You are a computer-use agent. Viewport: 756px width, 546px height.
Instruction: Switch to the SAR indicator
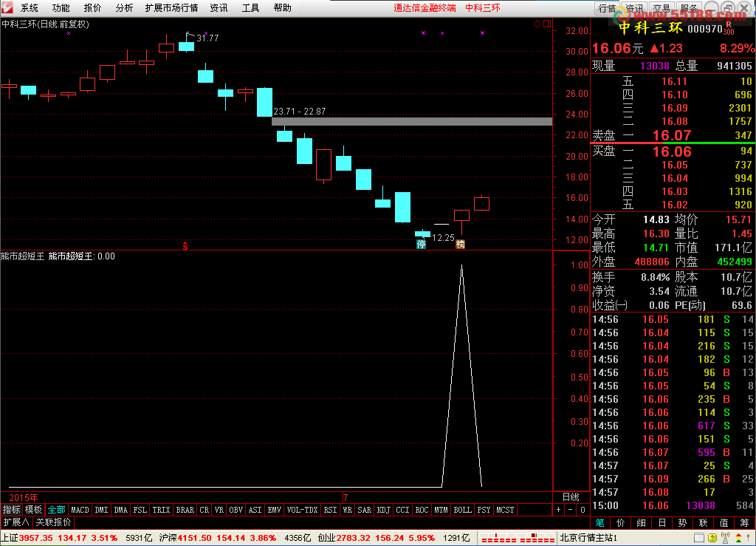[365, 509]
